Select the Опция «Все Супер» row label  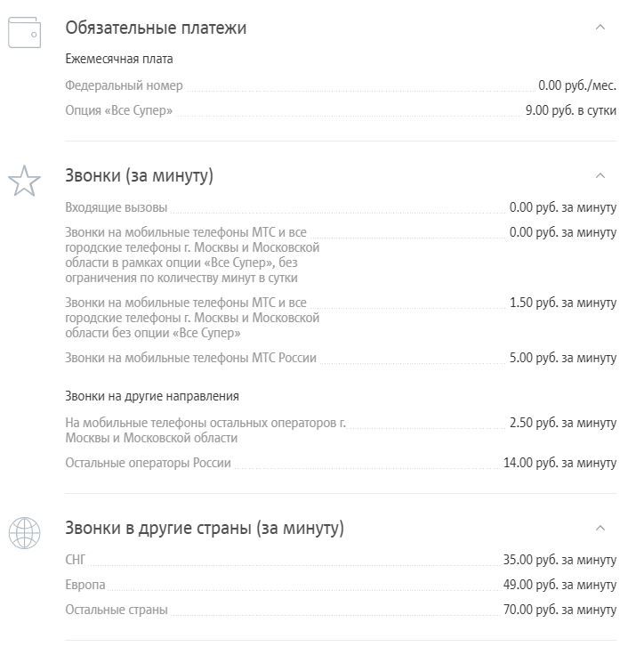(118, 110)
